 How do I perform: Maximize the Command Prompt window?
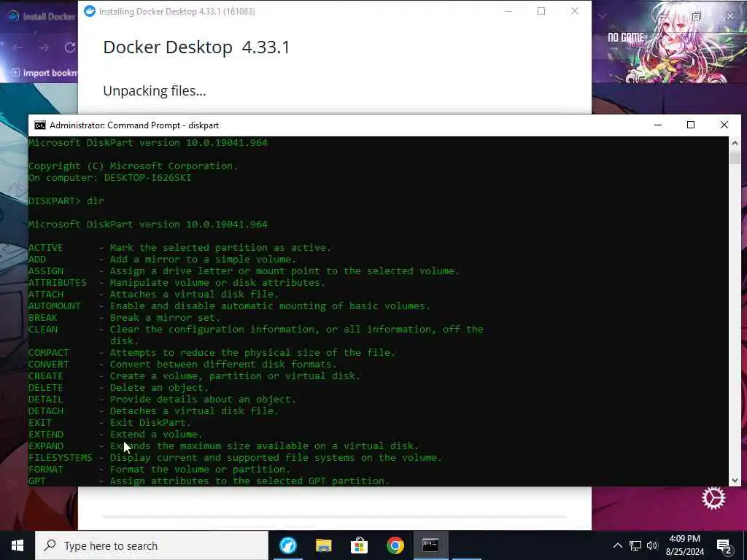[x=691, y=125]
